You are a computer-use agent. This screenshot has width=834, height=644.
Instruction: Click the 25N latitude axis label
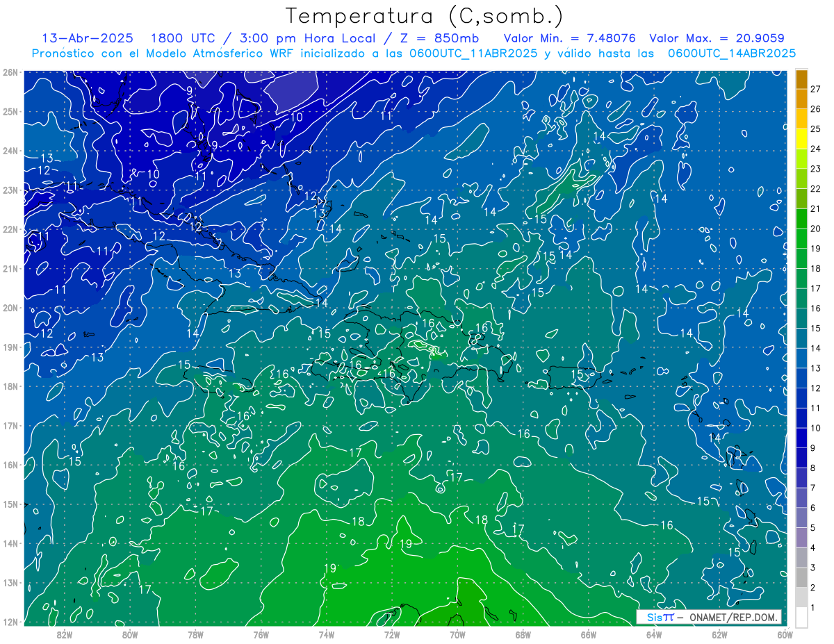tap(10, 111)
